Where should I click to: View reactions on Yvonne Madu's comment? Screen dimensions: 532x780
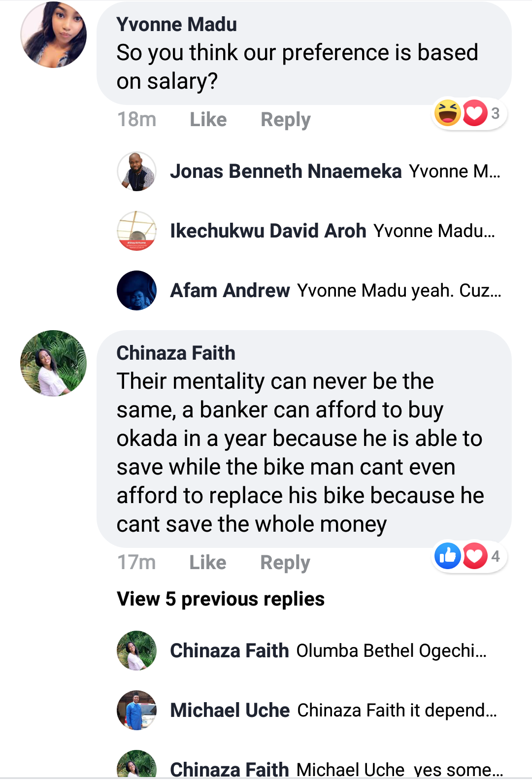(468, 113)
